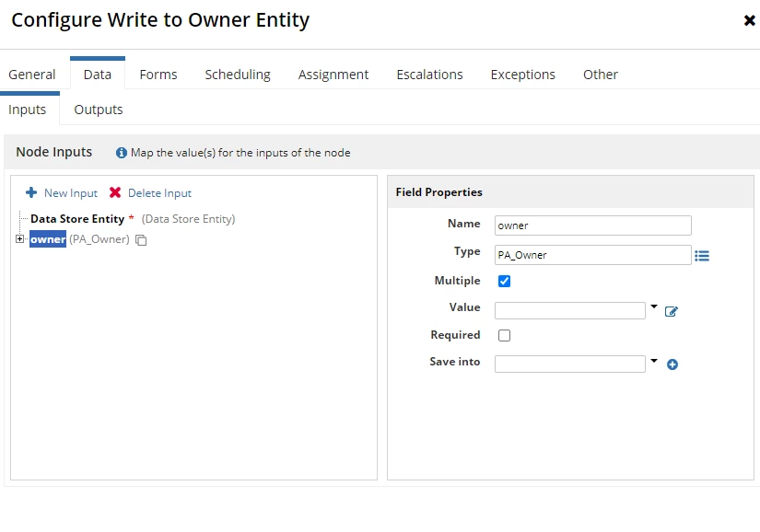Select the owner input in the tree
Screen dimensions: 760x532
[x=48, y=239]
